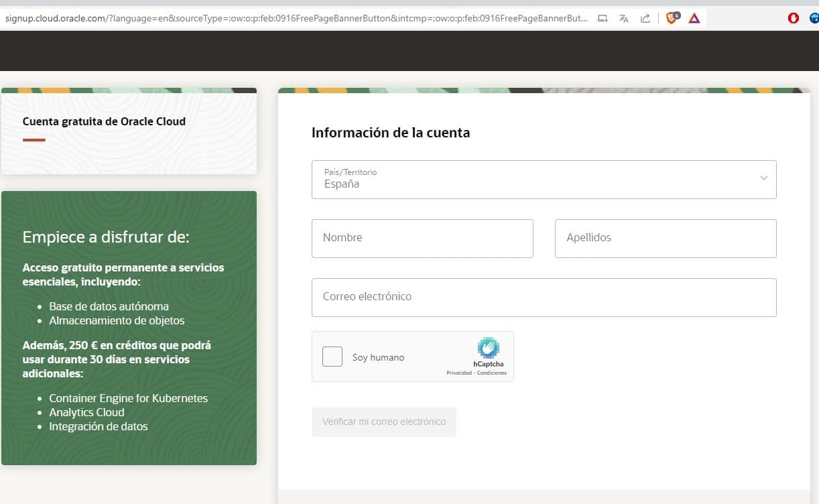
Task: Click Integración de datos list item
Action: (x=98, y=426)
